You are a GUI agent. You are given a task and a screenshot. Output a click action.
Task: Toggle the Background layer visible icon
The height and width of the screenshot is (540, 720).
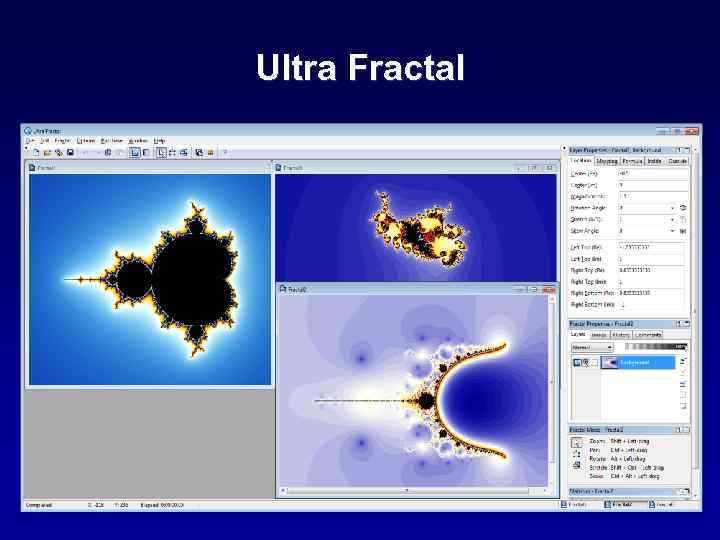pyautogui.click(x=577, y=363)
